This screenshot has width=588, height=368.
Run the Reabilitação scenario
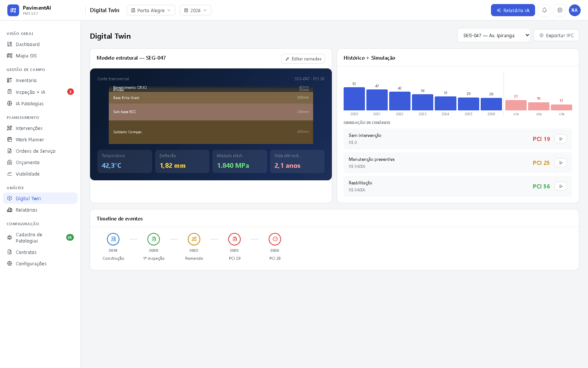click(x=561, y=186)
